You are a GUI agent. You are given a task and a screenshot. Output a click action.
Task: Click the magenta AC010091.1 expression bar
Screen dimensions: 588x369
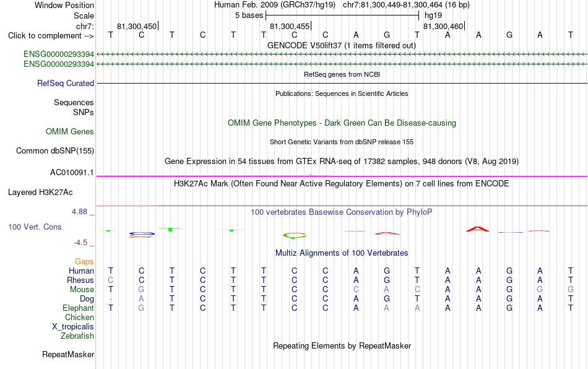[342, 176]
